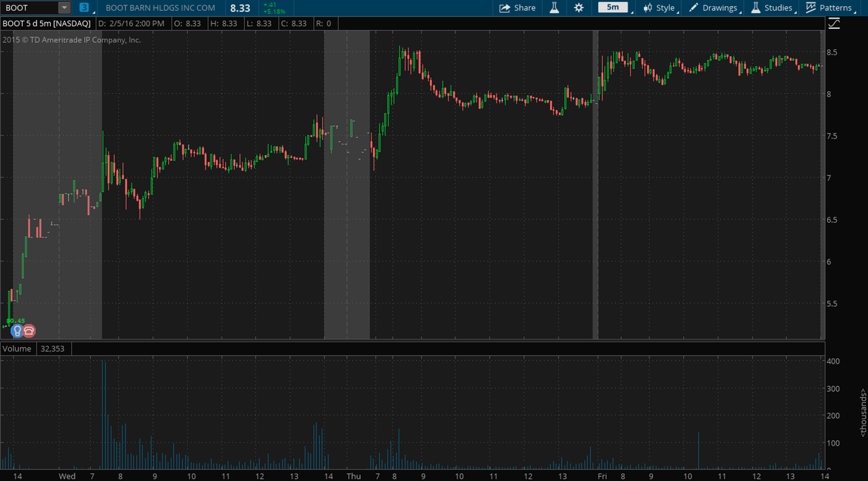Open the flask icon next to Share
868x481 pixels.
(554, 8)
